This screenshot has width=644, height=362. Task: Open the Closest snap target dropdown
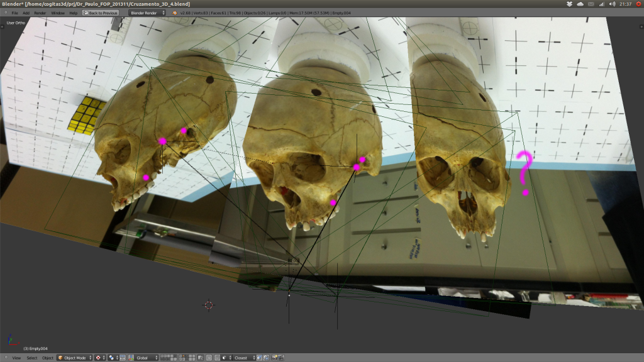tap(243, 358)
